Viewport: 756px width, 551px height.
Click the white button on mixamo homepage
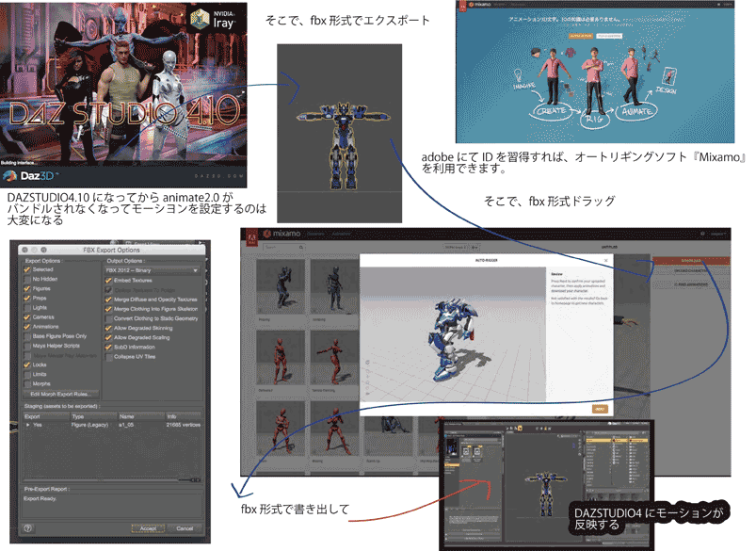click(609, 36)
